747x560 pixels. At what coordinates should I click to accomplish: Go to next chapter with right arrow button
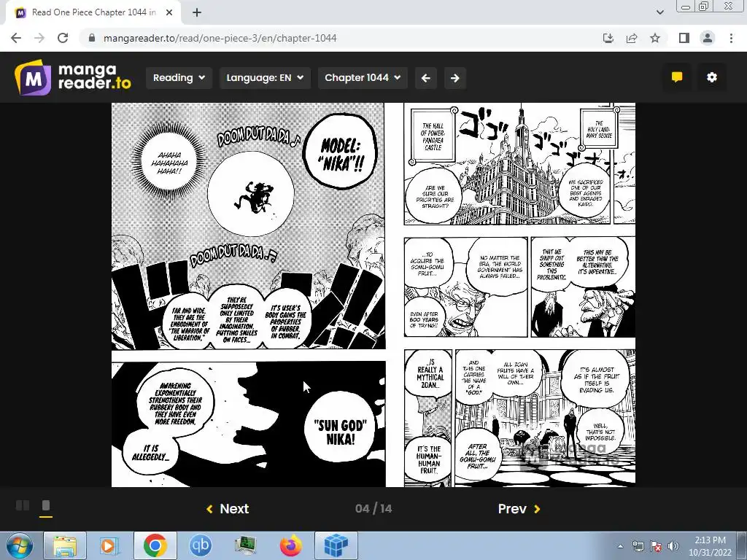pos(455,77)
